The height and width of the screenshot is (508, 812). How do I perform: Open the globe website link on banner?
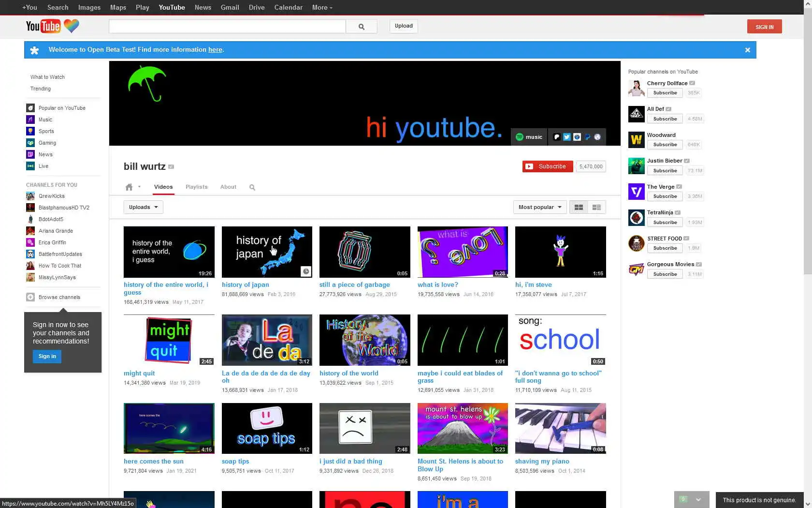[597, 137]
